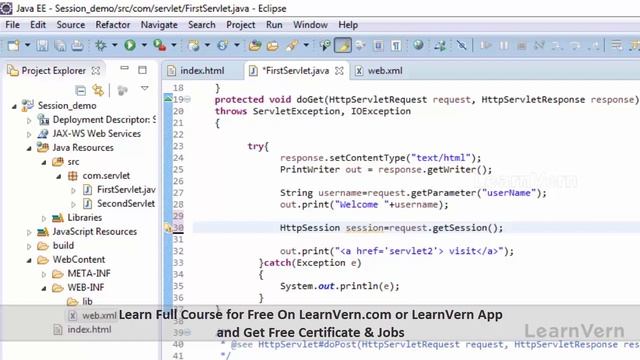Collapse the com.servlet package node
This screenshot has width=640, height=360.
tap(59, 176)
